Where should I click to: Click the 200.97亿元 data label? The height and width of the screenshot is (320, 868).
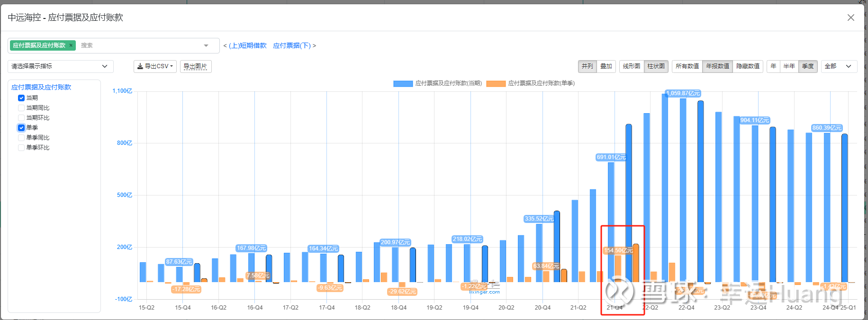tap(395, 242)
